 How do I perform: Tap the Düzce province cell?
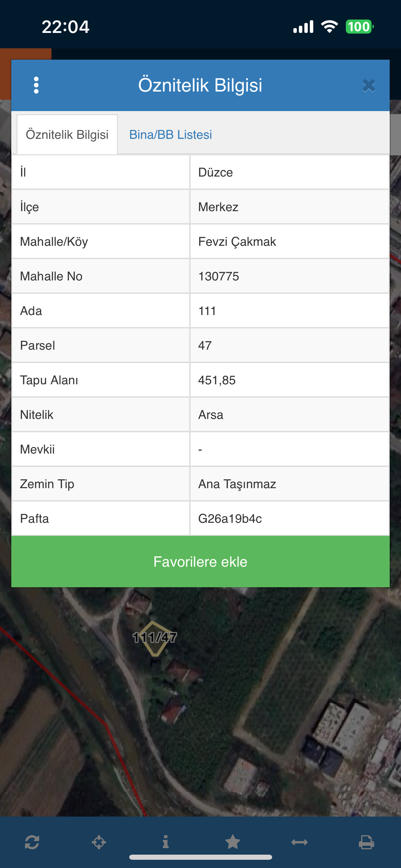coord(216,172)
